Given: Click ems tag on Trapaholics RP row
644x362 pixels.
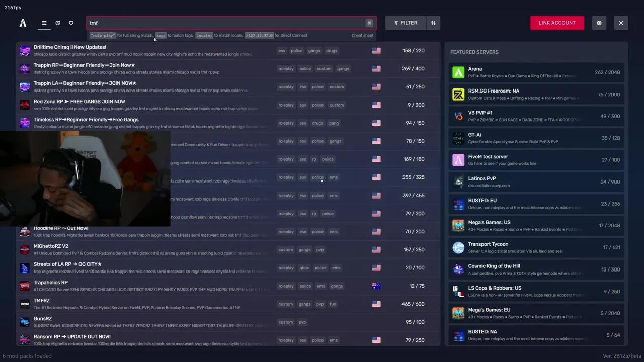Looking at the screenshot, I should coord(321,286).
